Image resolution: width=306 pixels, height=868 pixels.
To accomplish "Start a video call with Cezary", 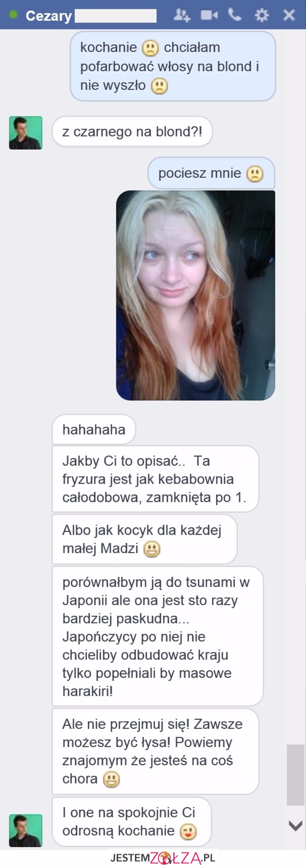I will click(x=209, y=15).
